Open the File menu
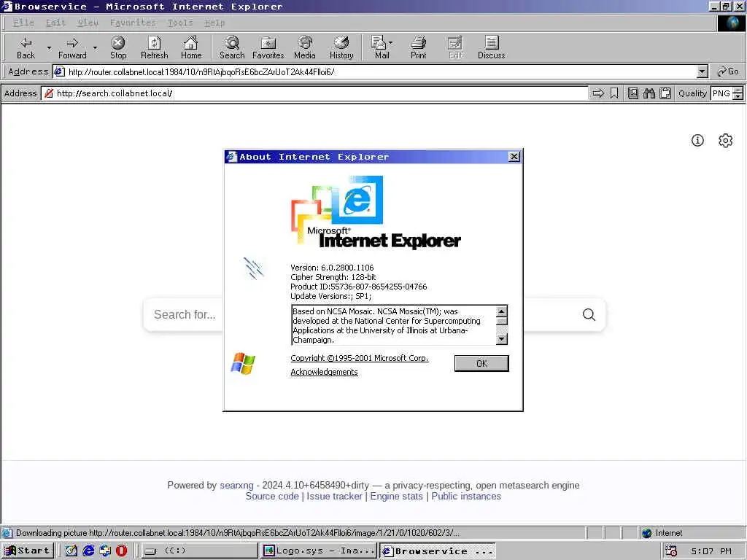 coord(23,23)
